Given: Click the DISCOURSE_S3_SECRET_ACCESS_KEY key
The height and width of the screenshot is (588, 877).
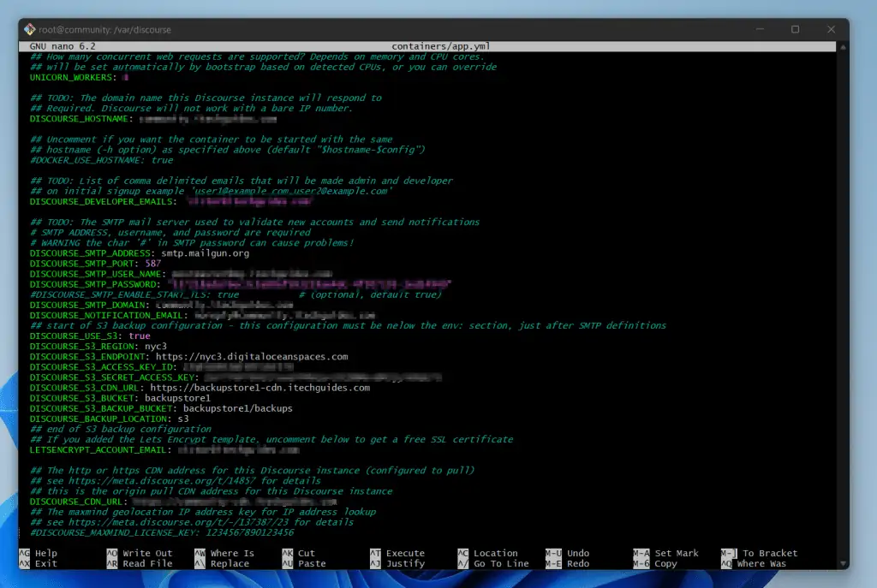Looking at the screenshot, I should (112, 377).
